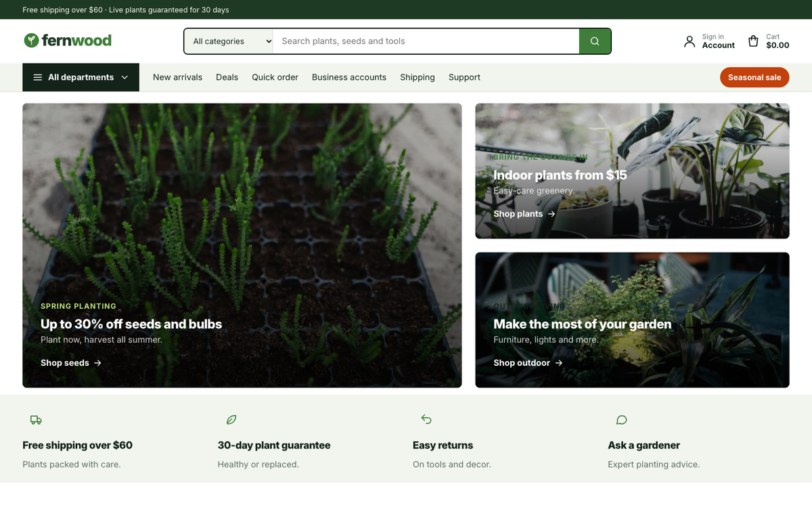The width and height of the screenshot is (812, 508).
Task: Click the Sign in Account link
Action: coord(709,41)
